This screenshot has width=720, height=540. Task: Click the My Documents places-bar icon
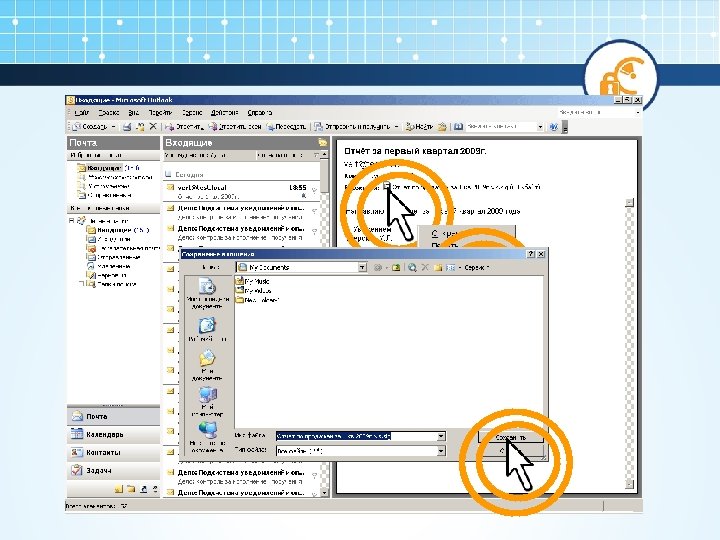point(208,365)
